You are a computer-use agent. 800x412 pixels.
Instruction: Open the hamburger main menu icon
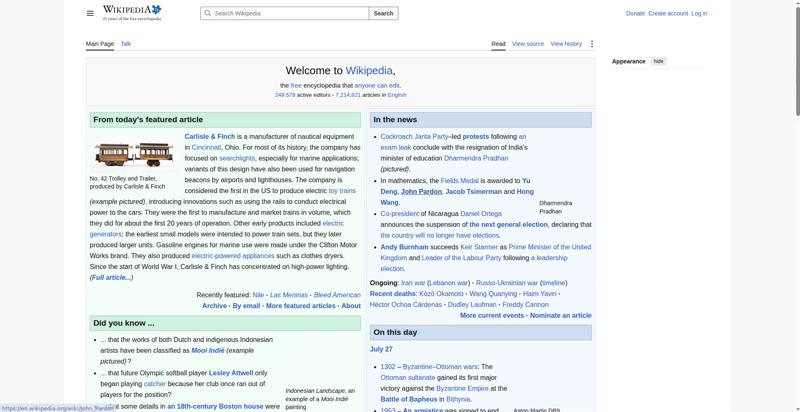(90, 13)
